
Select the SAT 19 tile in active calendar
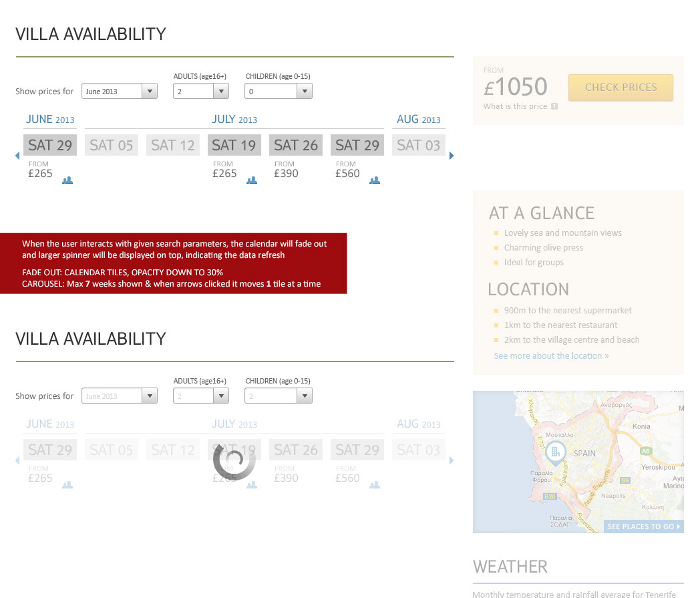coord(234,145)
